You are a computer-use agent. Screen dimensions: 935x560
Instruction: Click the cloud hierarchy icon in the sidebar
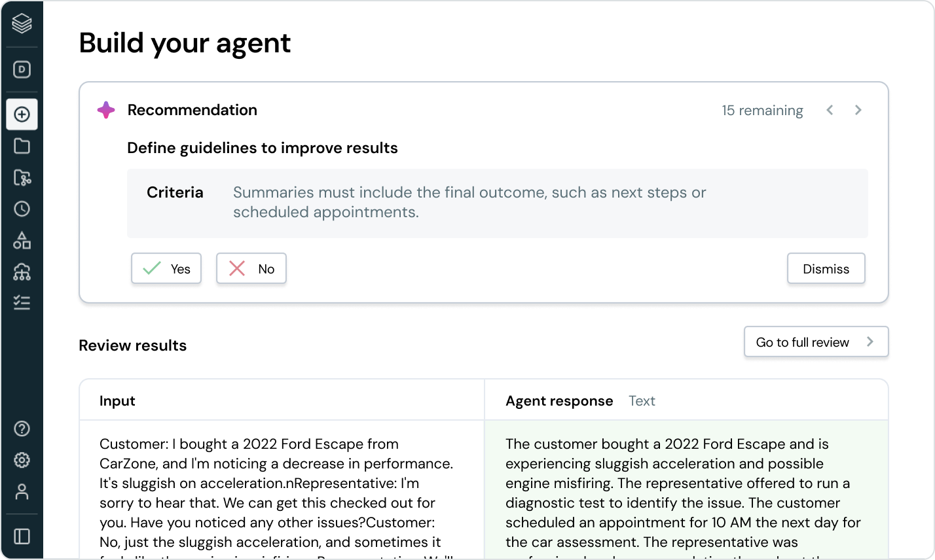22,271
